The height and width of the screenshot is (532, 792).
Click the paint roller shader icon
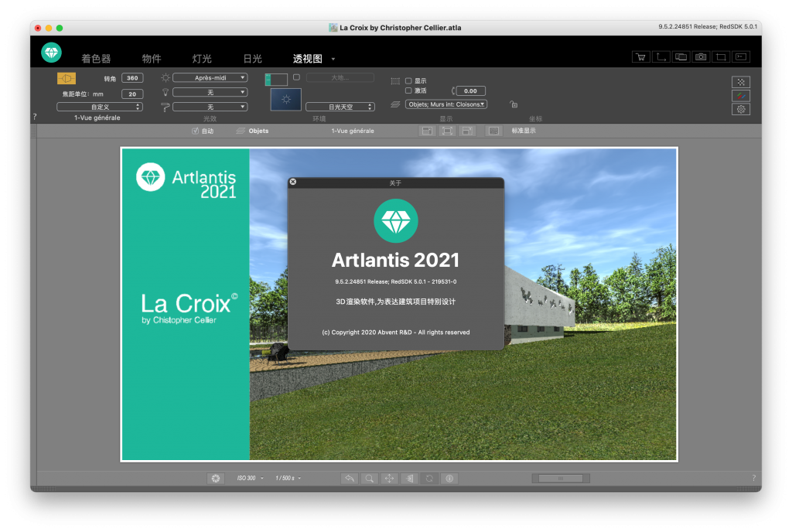(x=166, y=107)
